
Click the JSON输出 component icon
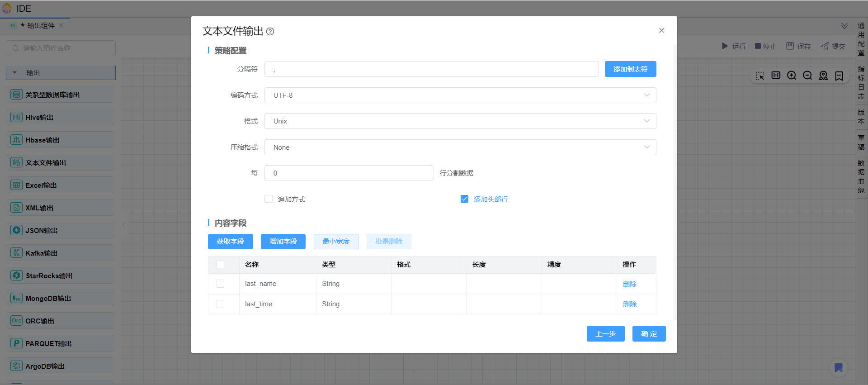(16, 230)
